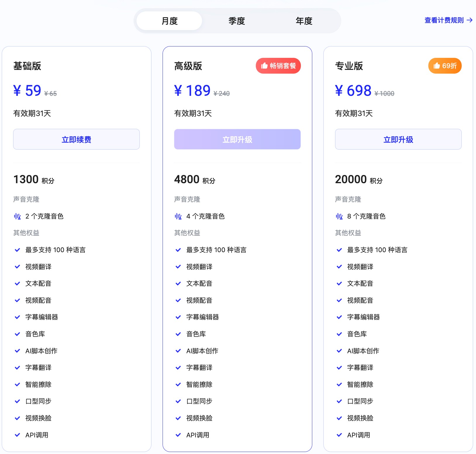Click the voice clone icon beside 2 个克隆音色
This screenshot has height=454, width=476.
17,216
